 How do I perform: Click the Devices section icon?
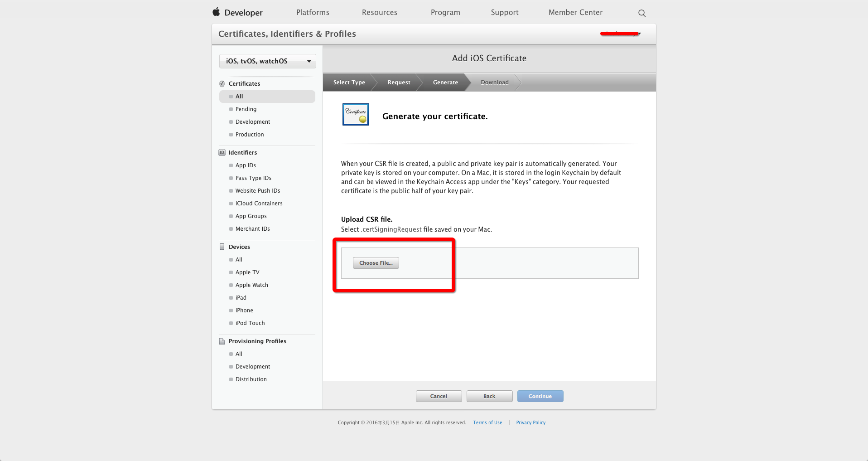(x=222, y=247)
